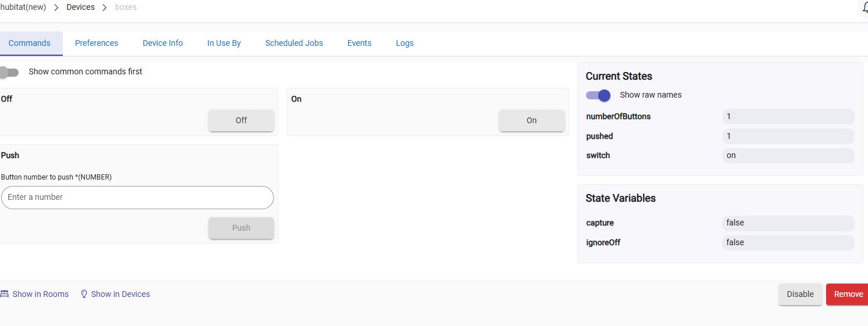View the Scheduled Jobs tab
Viewport: 868px width, 326px height.
[x=294, y=43]
